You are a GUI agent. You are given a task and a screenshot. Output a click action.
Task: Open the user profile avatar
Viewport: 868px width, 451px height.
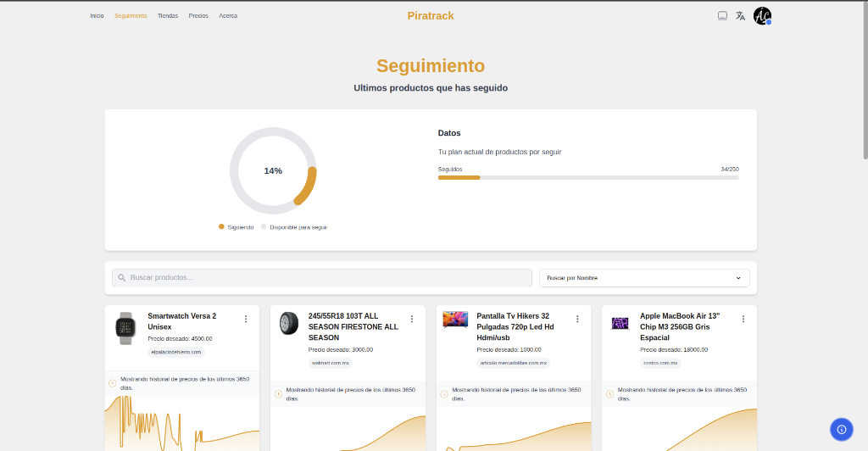[762, 16]
